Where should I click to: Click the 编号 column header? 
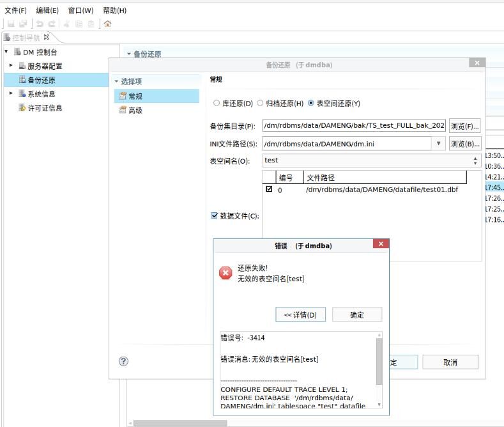290,177
